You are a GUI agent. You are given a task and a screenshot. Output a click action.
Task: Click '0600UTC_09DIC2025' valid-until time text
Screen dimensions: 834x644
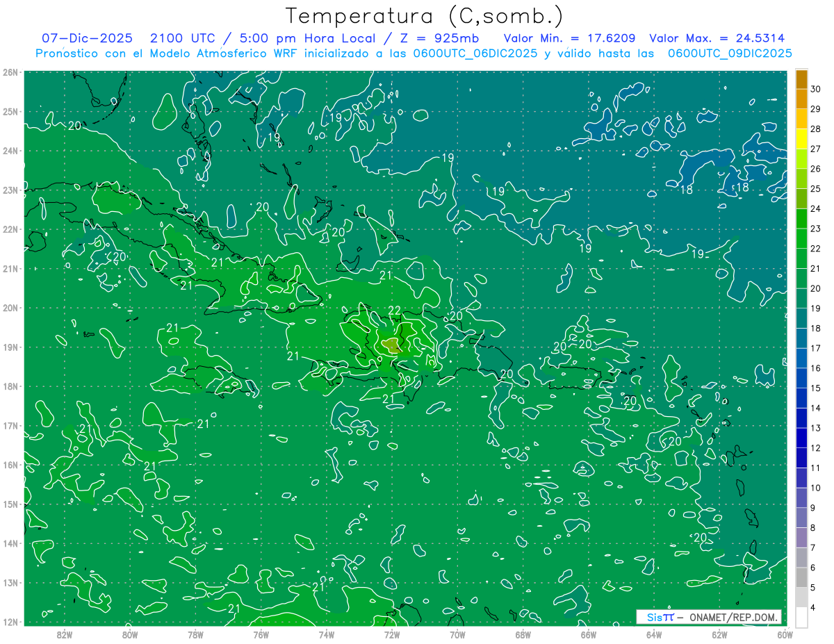[x=730, y=53]
